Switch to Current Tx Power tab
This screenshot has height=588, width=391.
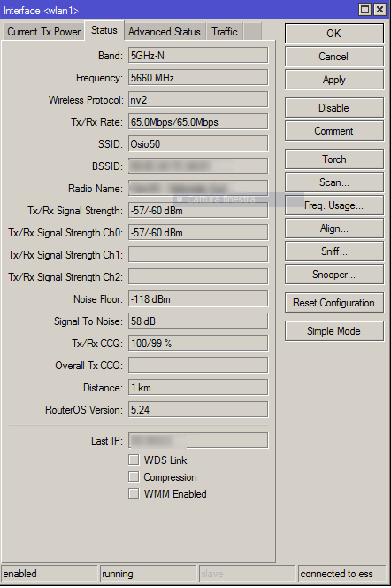pos(44,32)
